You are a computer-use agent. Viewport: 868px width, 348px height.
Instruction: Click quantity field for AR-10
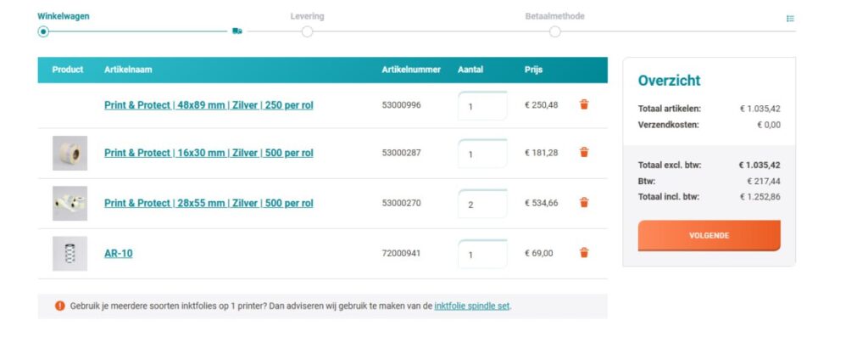pos(481,254)
